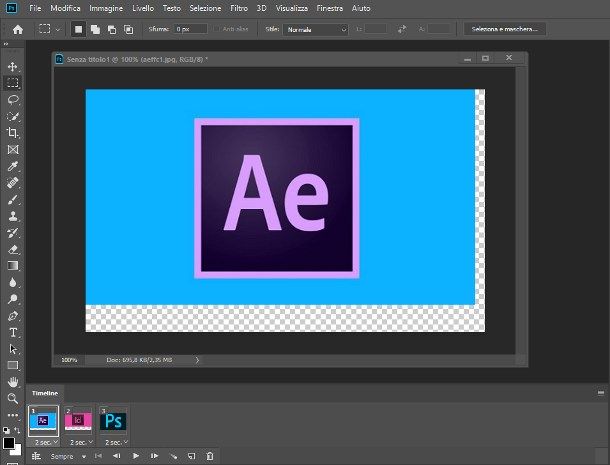Screen dimensions: 610x465
Task: Play the animation
Action: pyautogui.click(x=136, y=456)
